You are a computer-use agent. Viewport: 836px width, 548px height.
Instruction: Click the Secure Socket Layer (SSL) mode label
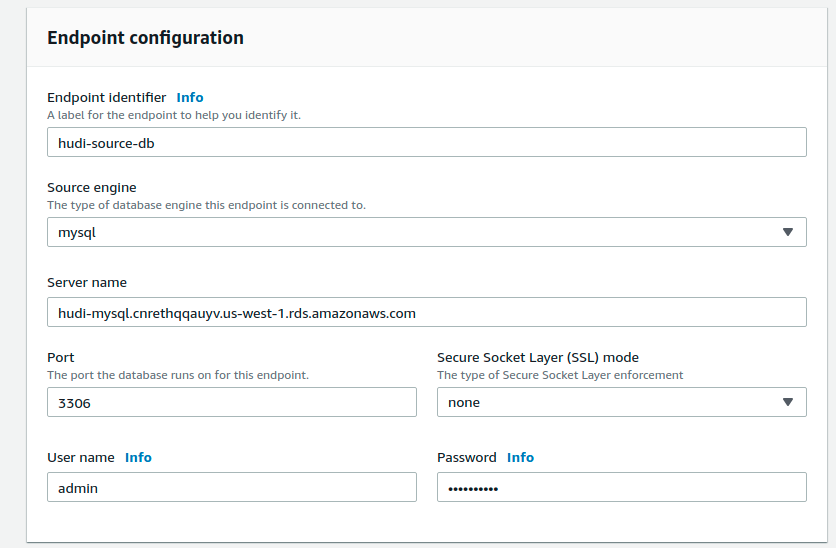537,357
